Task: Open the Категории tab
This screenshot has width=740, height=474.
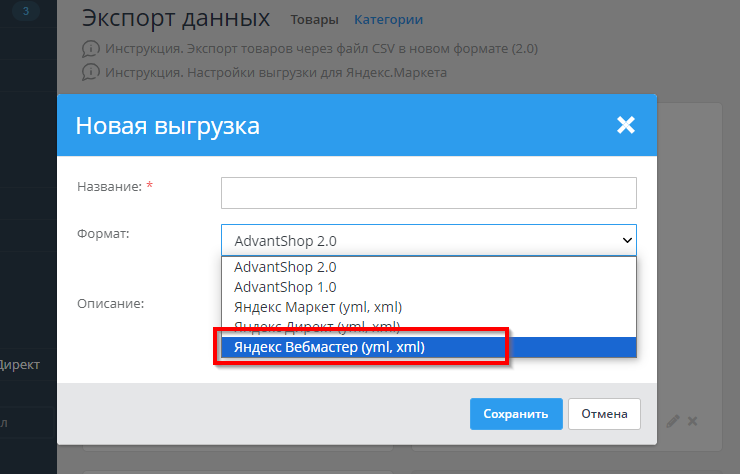Action: tap(388, 20)
